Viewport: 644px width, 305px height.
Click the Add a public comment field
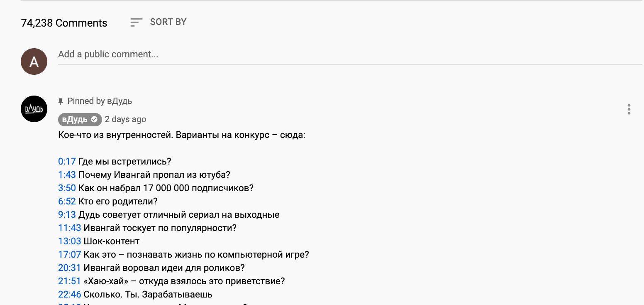(x=349, y=54)
